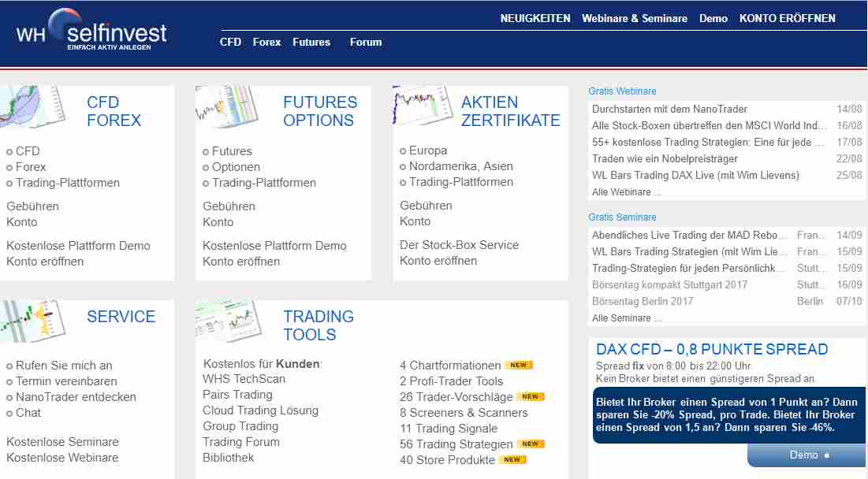
Task: Open Cloud Trading Lösung link
Action: point(260,410)
